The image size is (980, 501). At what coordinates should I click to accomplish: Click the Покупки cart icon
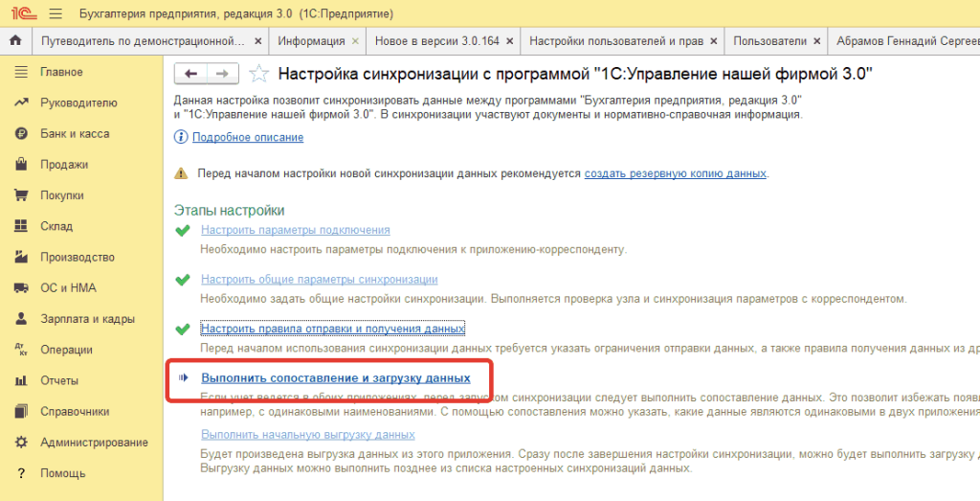[21, 195]
